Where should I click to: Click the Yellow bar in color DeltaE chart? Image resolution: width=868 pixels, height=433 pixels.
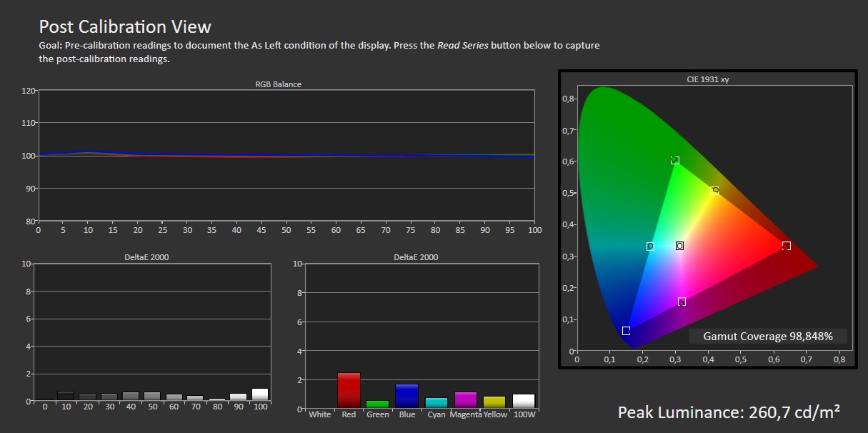[494, 402]
